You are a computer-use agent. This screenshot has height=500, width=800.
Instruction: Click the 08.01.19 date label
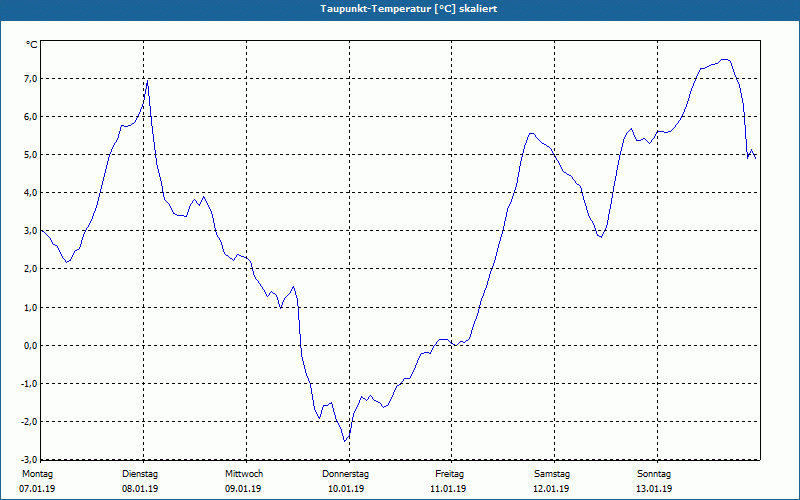click(140, 489)
